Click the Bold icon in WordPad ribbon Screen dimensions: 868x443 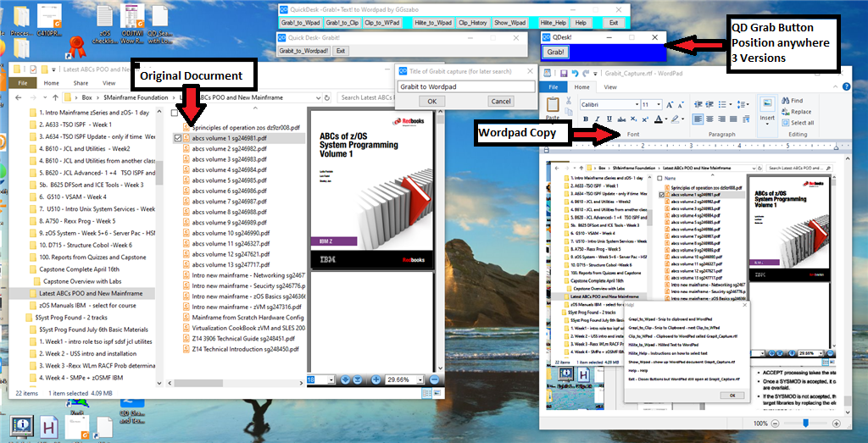(x=585, y=119)
